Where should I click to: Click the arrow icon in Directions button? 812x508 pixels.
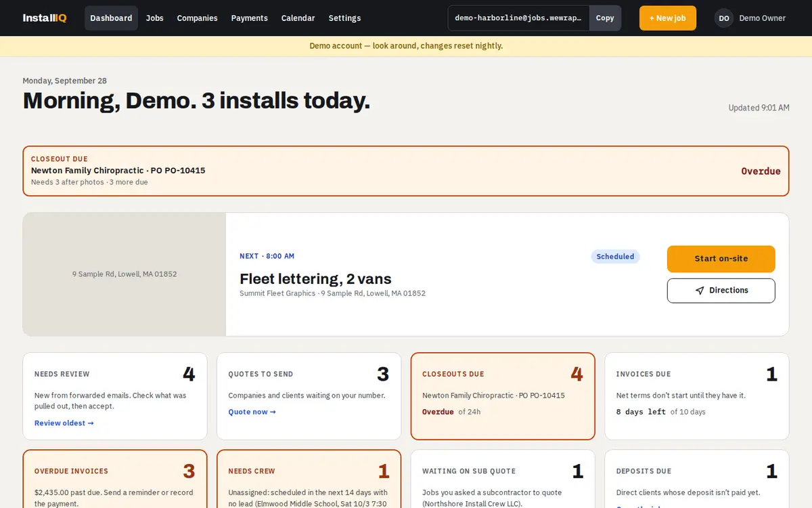tap(700, 291)
